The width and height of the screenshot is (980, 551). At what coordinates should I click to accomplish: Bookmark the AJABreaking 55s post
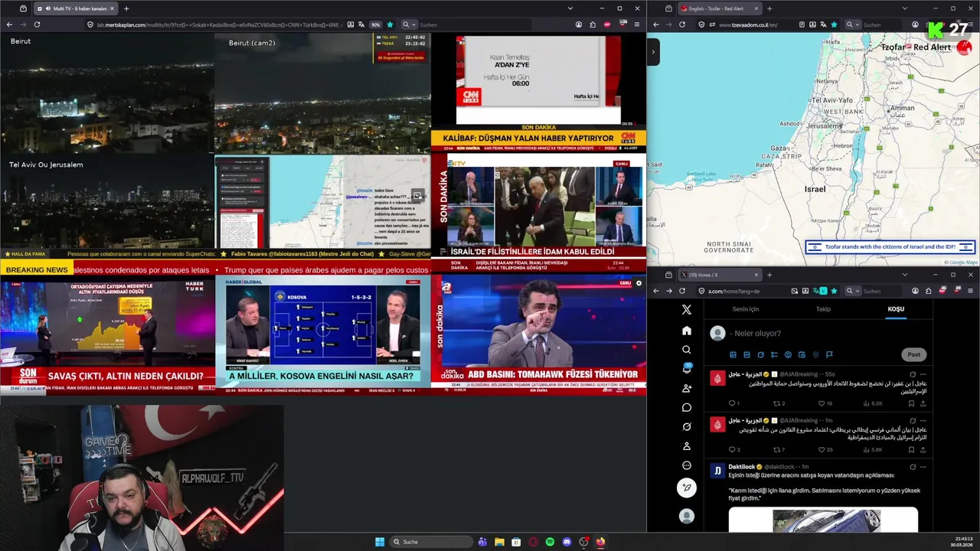(912, 403)
